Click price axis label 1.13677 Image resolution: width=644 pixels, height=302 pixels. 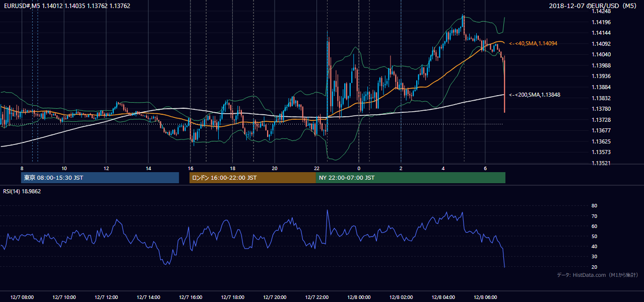(601, 130)
